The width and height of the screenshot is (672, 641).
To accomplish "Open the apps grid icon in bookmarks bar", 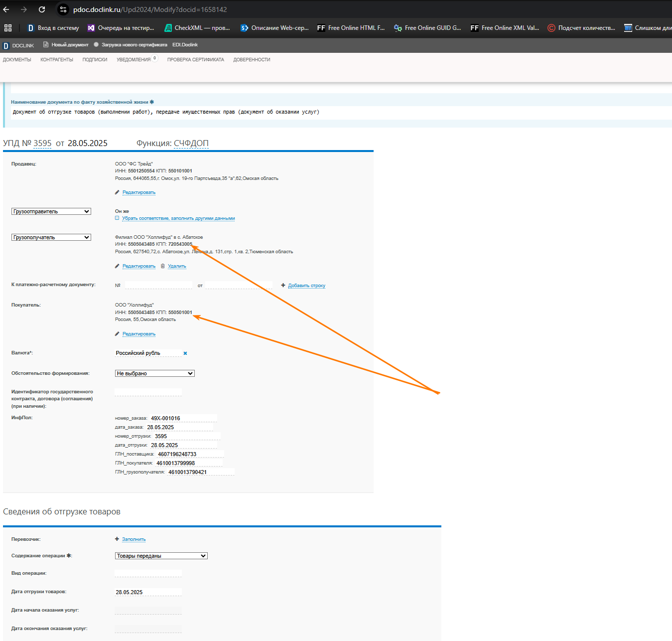I will pyautogui.click(x=8, y=28).
